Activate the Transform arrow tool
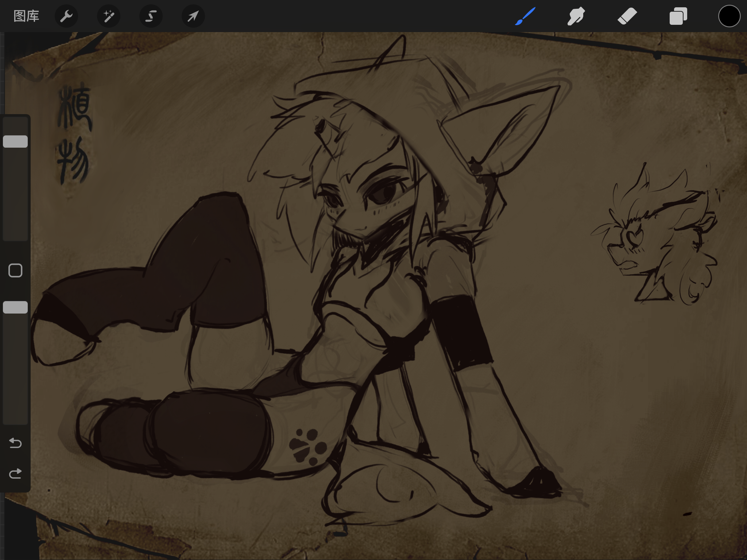Screen dimensions: 747x560 click(193, 16)
